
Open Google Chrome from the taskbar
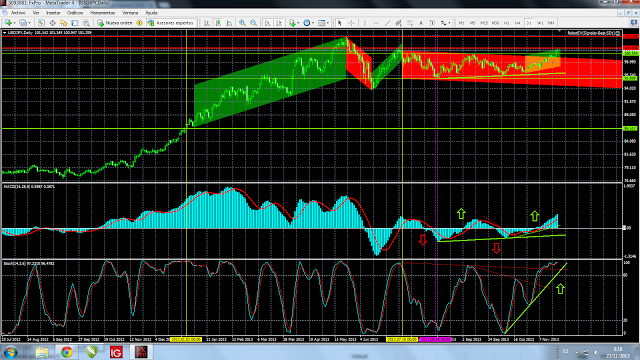click(66, 352)
